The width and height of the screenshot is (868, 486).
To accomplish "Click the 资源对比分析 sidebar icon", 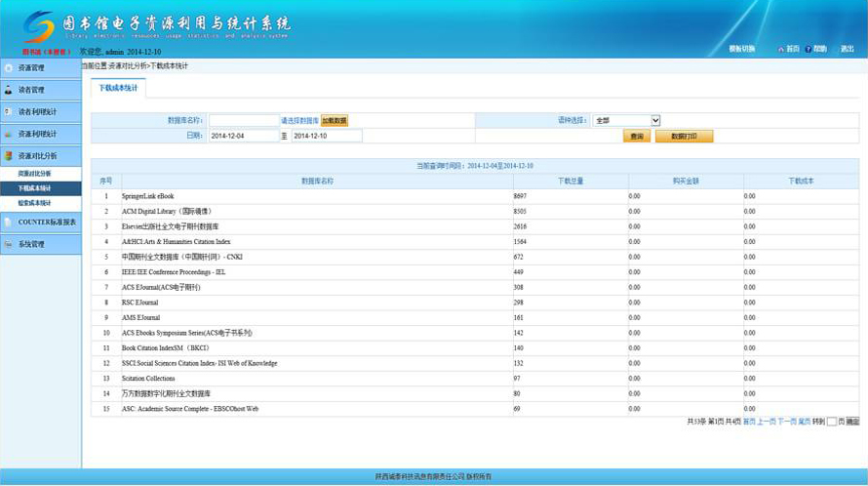I will (9, 156).
